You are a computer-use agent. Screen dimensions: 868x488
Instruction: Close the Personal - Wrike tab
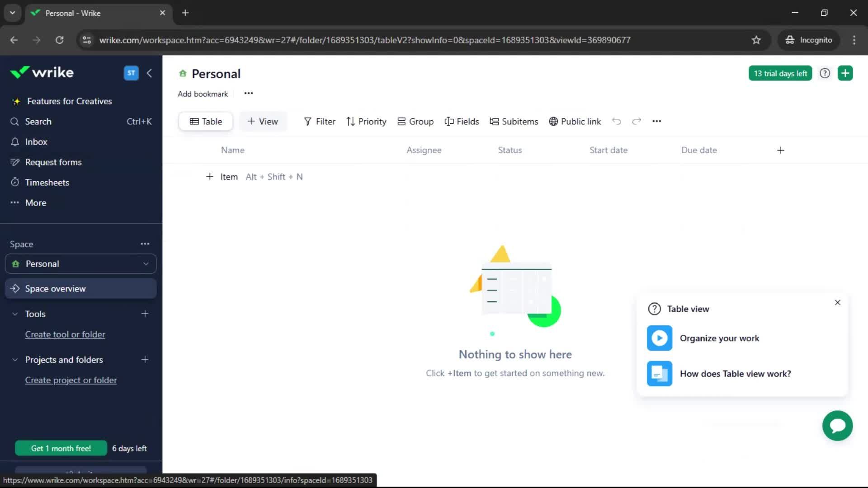(x=162, y=13)
